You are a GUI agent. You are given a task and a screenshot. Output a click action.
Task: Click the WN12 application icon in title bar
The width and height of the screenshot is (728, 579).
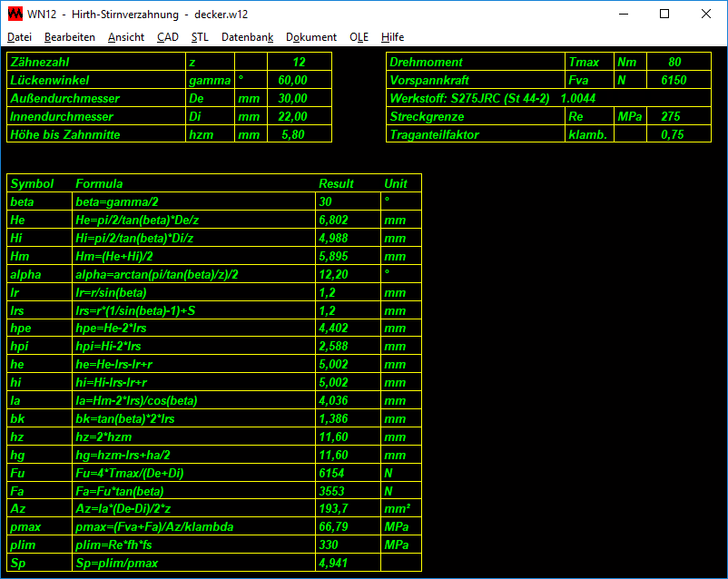pos(15,15)
